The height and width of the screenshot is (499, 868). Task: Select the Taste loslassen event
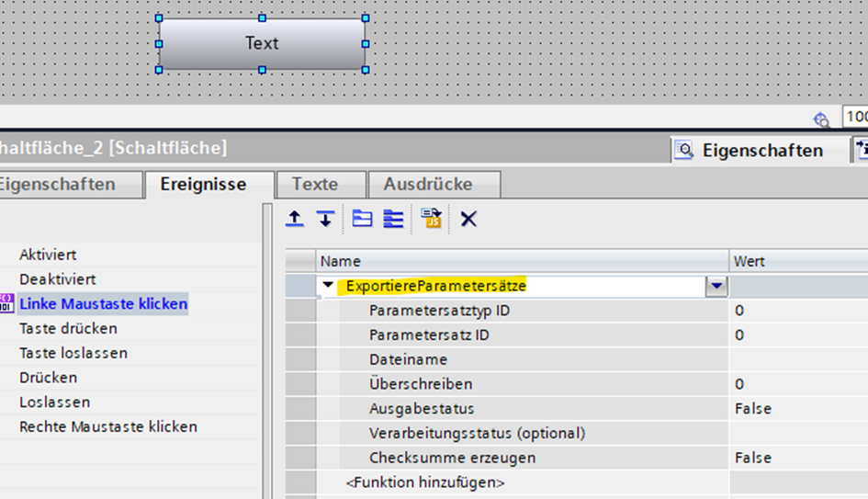(73, 353)
